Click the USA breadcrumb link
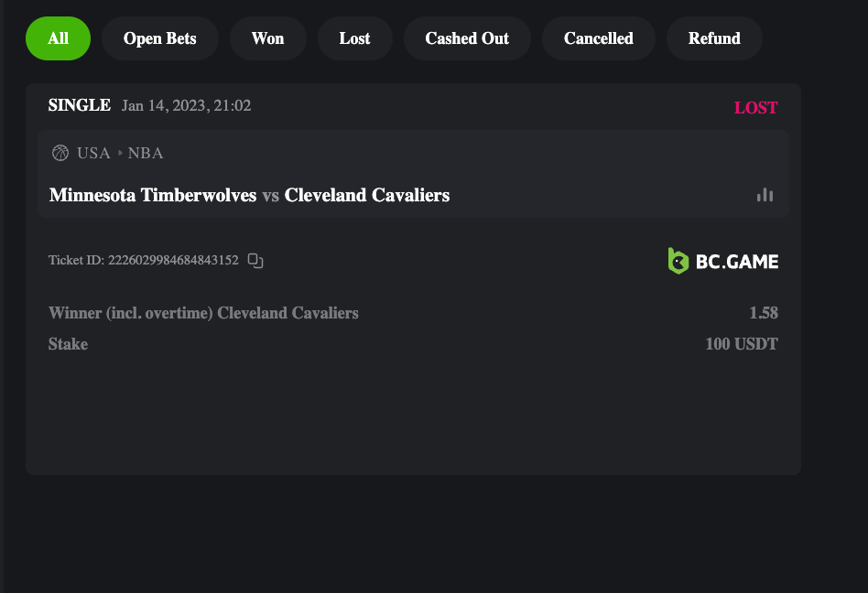868x593 pixels. click(x=93, y=153)
